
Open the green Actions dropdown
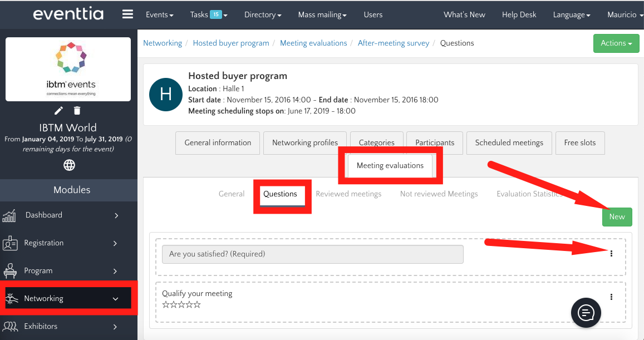616,43
